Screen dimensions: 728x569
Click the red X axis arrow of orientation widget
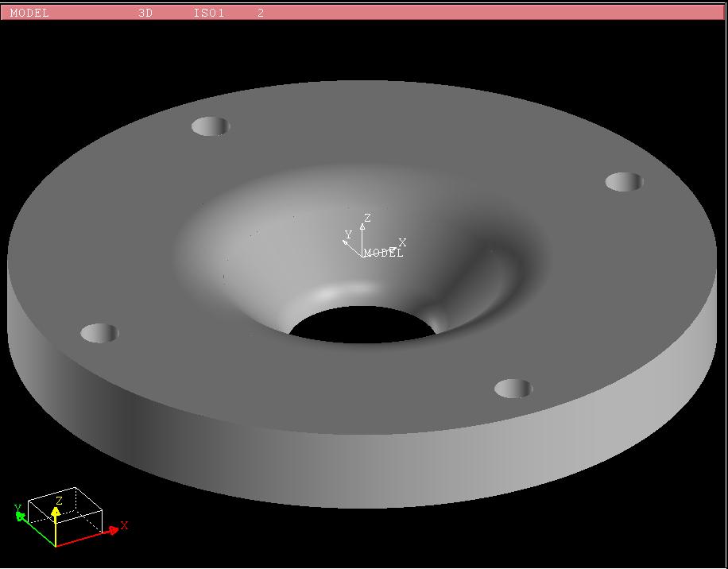88,537
